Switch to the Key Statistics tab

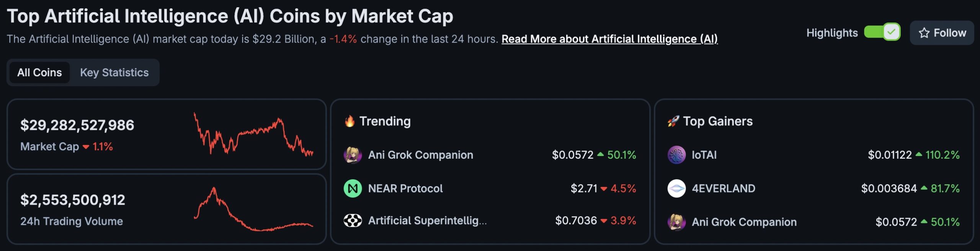[114, 72]
